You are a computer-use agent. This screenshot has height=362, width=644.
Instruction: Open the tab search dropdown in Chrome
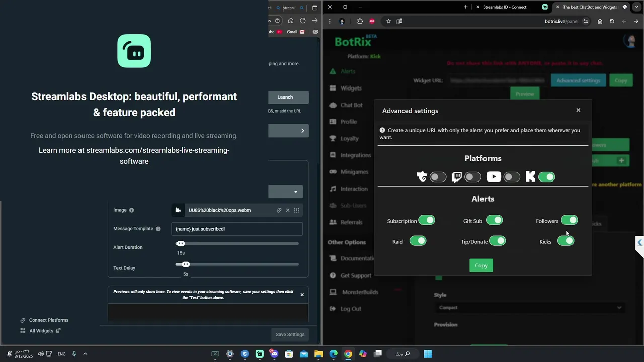(637, 7)
